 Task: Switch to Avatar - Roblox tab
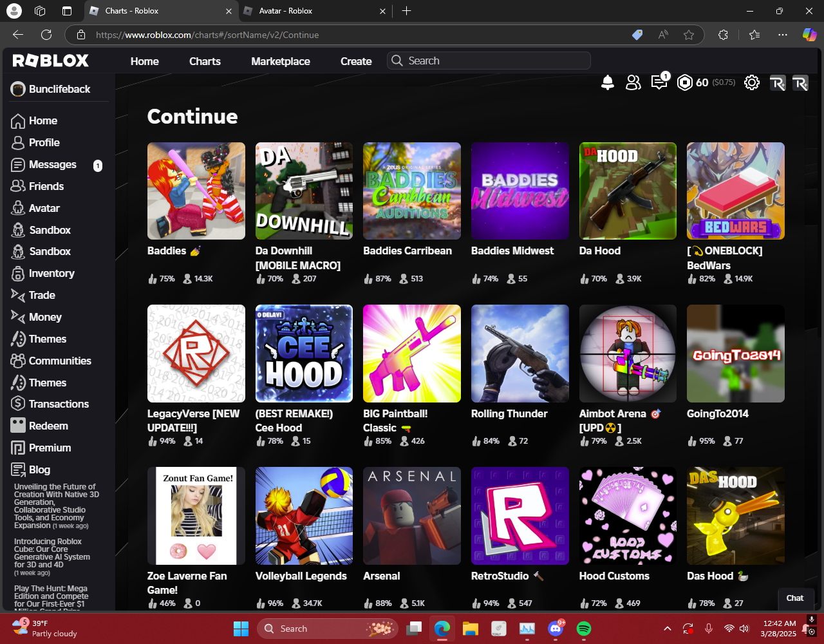point(315,11)
